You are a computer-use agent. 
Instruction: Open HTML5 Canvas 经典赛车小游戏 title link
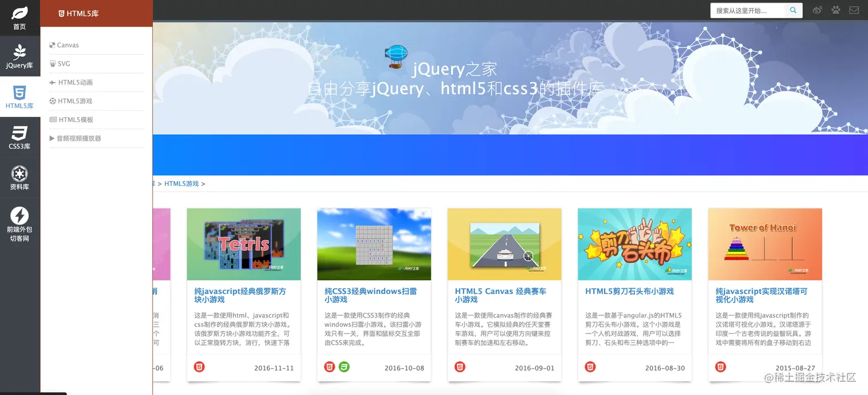pos(501,295)
